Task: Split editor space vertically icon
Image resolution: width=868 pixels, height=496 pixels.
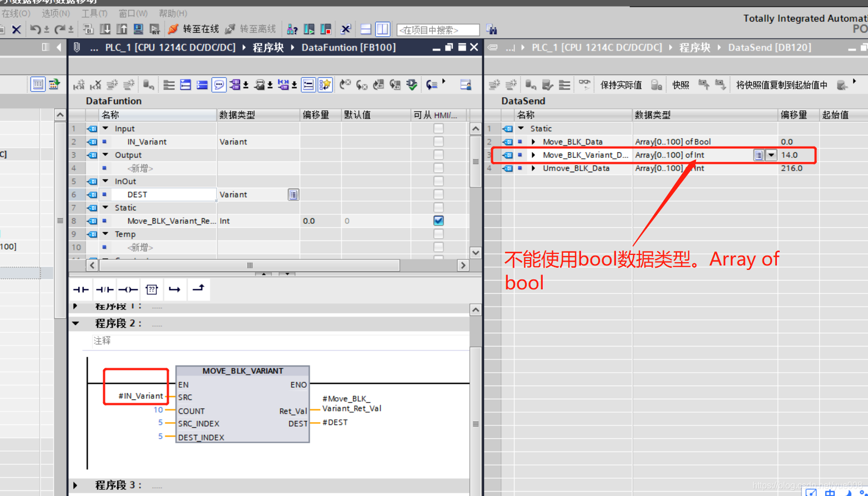Action: [x=383, y=29]
